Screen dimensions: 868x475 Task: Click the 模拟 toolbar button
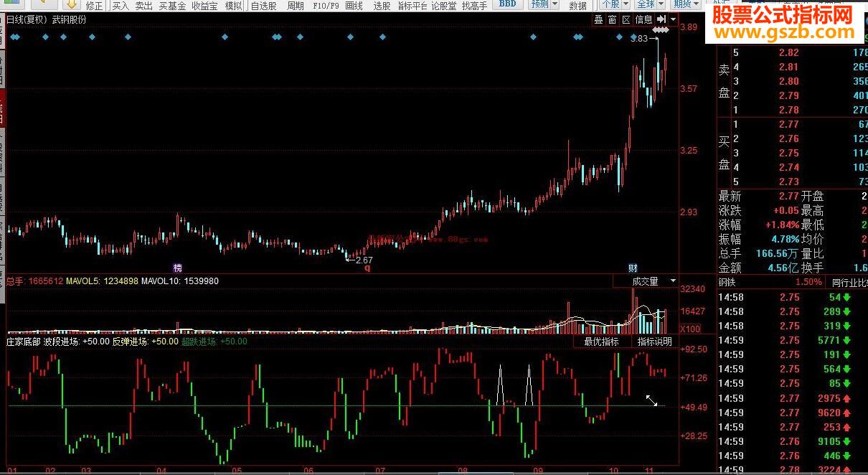[233, 6]
